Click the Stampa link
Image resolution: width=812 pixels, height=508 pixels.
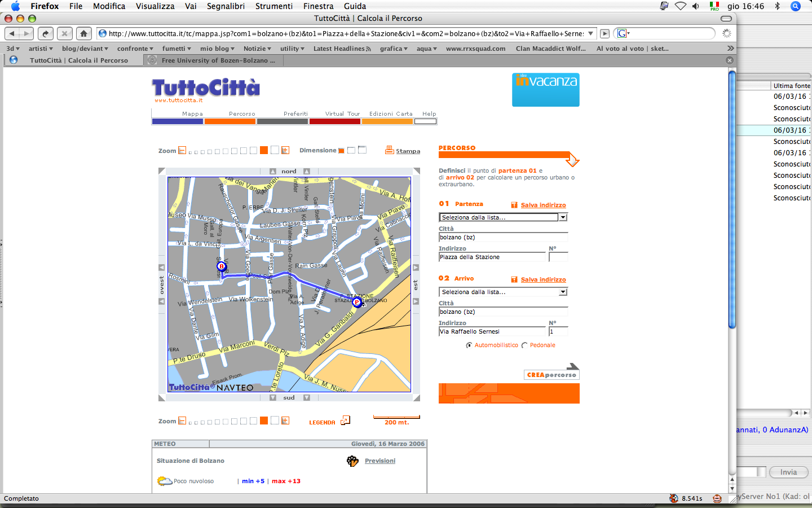[408, 151]
